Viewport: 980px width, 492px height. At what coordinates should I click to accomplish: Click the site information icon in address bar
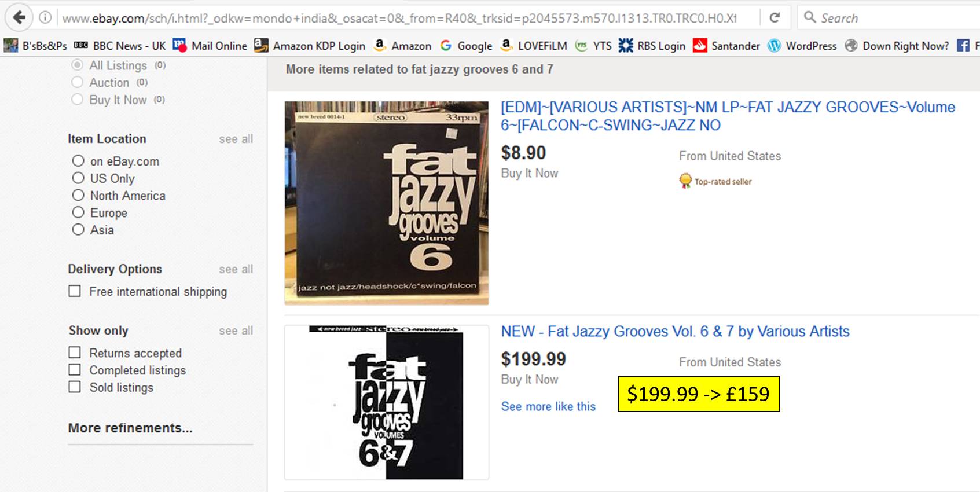pyautogui.click(x=45, y=17)
